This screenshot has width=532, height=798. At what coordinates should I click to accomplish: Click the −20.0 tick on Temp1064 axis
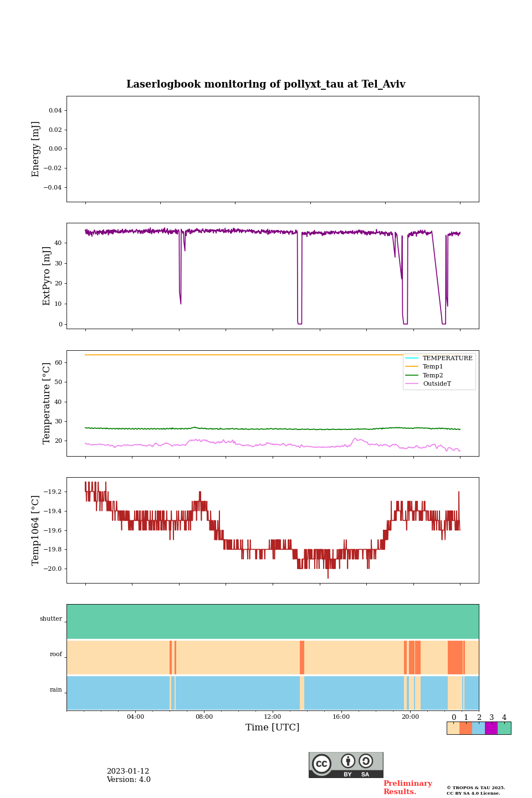(x=52, y=569)
